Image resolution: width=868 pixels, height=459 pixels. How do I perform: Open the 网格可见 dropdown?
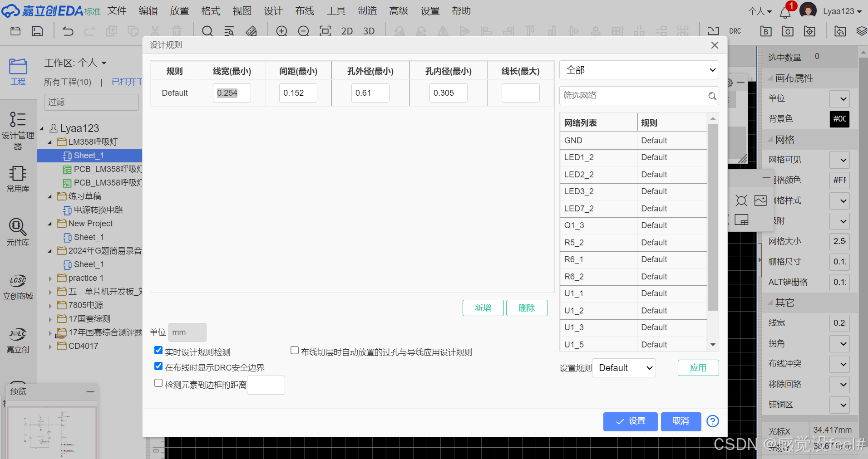[839, 160]
